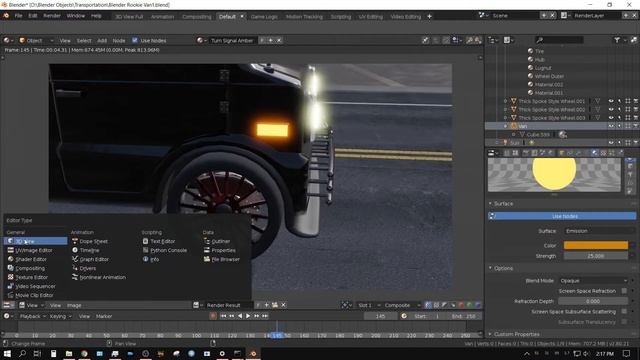Image resolution: width=640 pixels, height=360 pixels.
Task: Click the Blender icon in the taskbar
Action: 253,353
